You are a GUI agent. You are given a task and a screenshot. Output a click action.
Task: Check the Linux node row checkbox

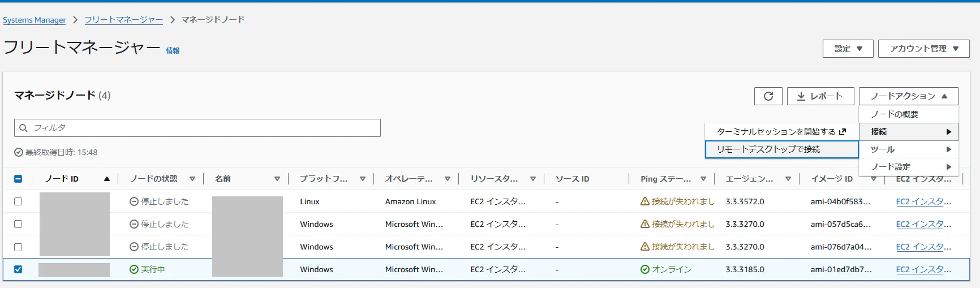[x=18, y=201]
